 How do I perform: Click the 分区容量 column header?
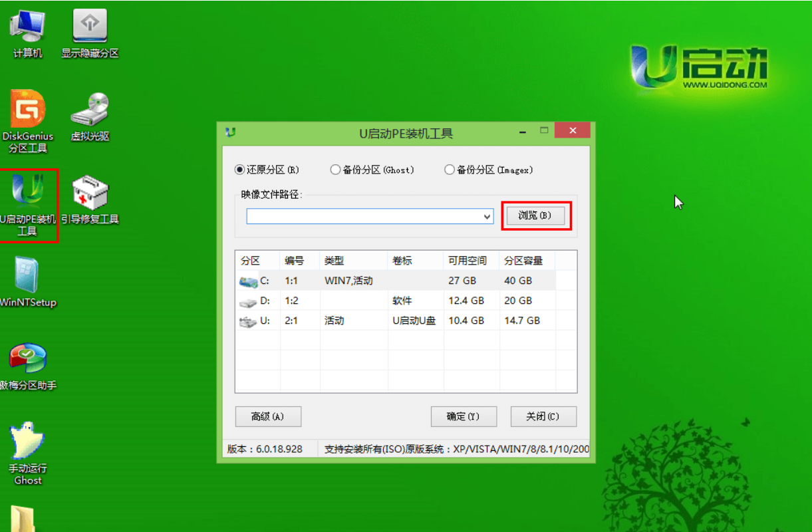pyautogui.click(x=525, y=261)
